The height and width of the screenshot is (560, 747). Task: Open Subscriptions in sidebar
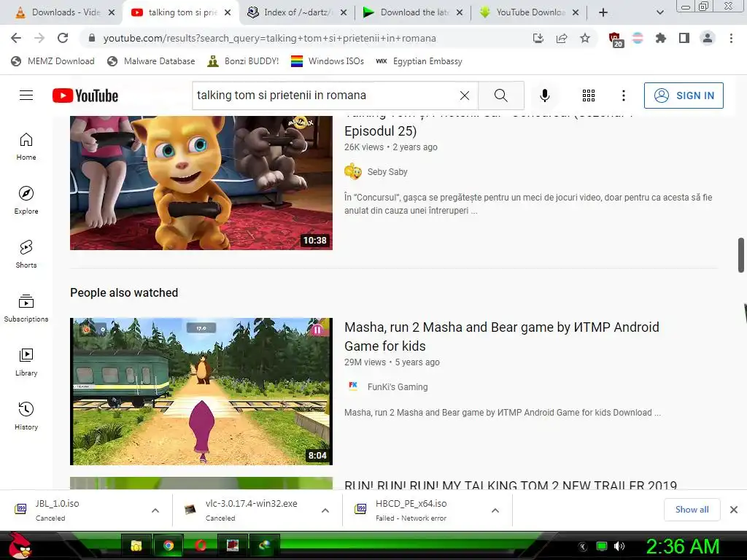[26, 308]
